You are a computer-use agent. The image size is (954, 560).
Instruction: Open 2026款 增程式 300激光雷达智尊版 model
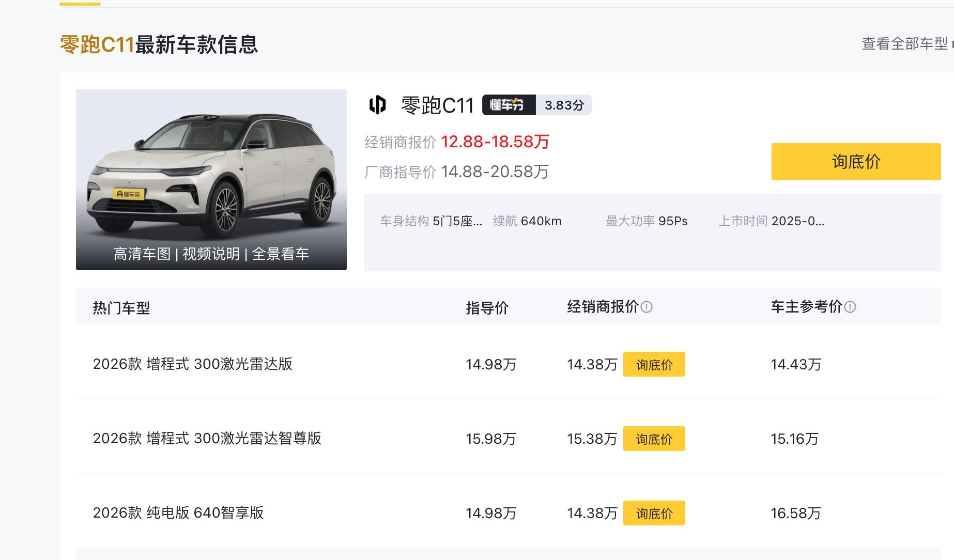(207, 439)
